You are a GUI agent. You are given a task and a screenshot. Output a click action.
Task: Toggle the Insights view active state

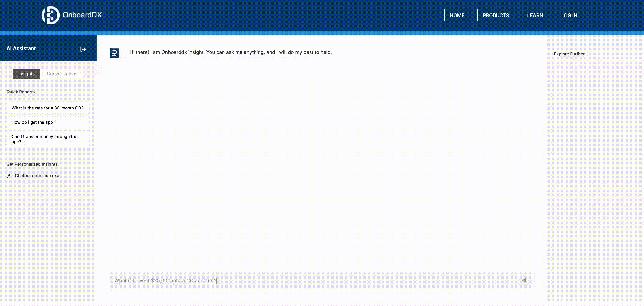click(x=26, y=74)
